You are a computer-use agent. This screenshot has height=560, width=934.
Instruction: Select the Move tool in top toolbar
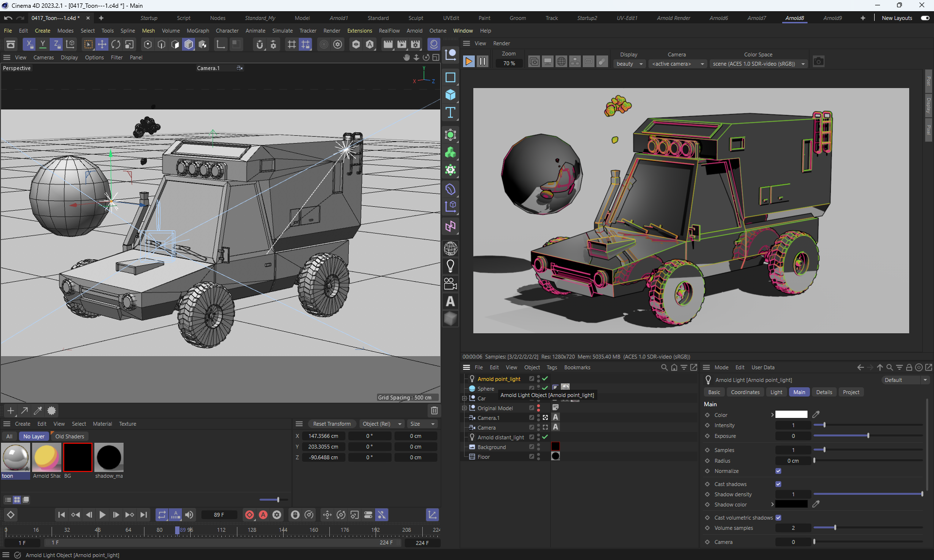tap(102, 45)
